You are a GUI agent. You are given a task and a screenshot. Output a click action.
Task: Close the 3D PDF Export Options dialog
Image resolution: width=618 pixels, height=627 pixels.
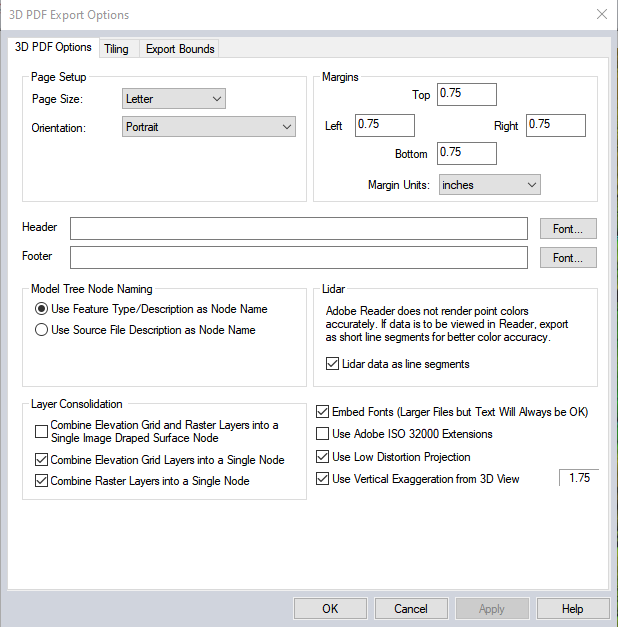601,15
